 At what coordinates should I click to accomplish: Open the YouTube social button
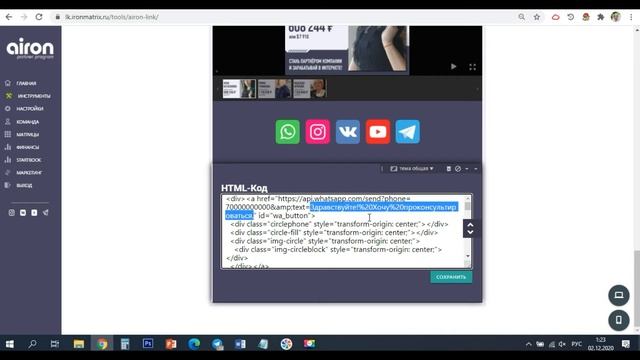click(x=378, y=132)
